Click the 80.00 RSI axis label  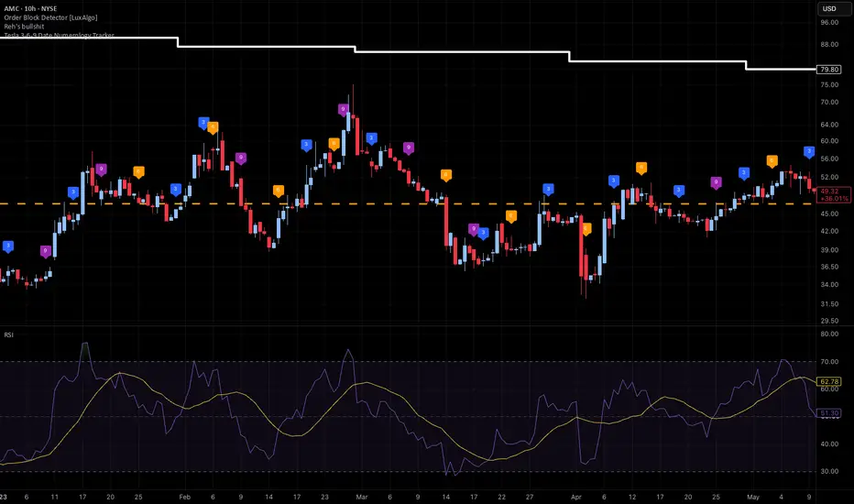[x=829, y=334]
